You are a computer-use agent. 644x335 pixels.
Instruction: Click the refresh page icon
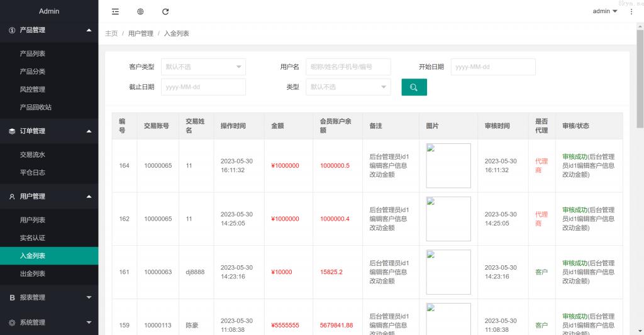tap(165, 11)
